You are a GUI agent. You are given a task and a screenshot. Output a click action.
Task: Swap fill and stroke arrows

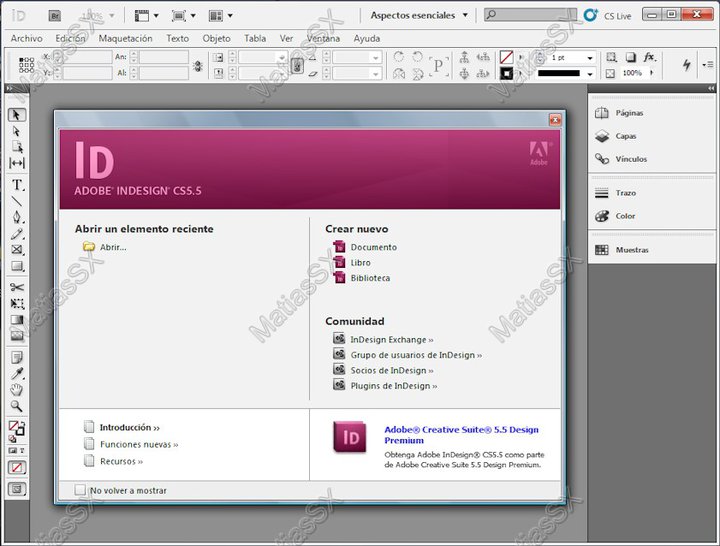pos(22,424)
